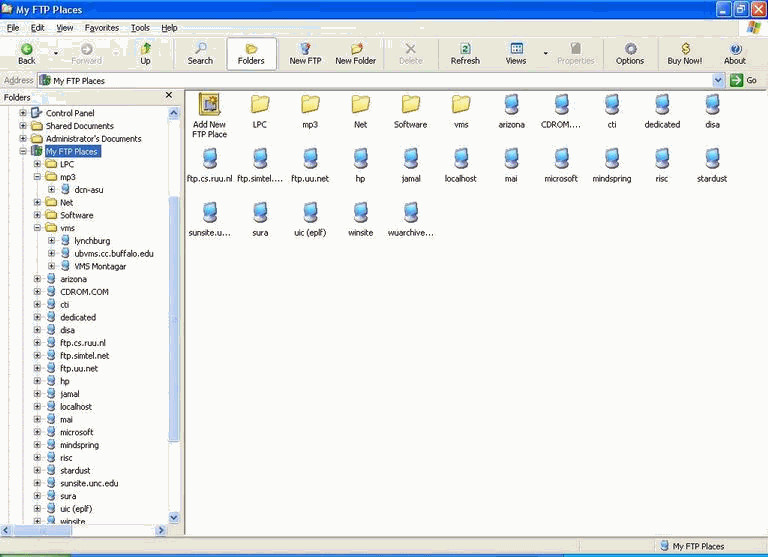The height and width of the screenshot is (557, 768).
Task: Open the File menu
Action: coord(13,28)
